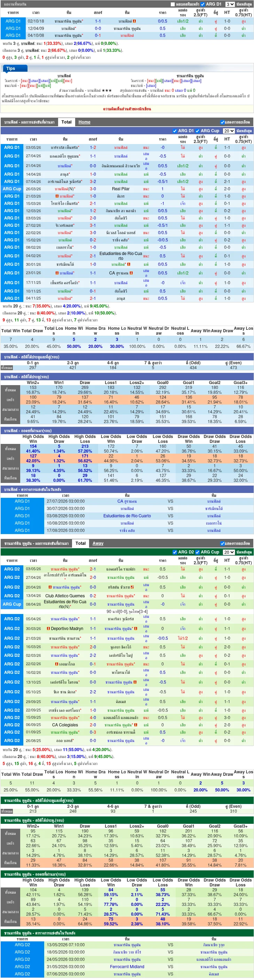The width and height of the screenshot is (254, 980).
Task: Toggle show details checkbox in San Martin header
Action: pos(222,544)
